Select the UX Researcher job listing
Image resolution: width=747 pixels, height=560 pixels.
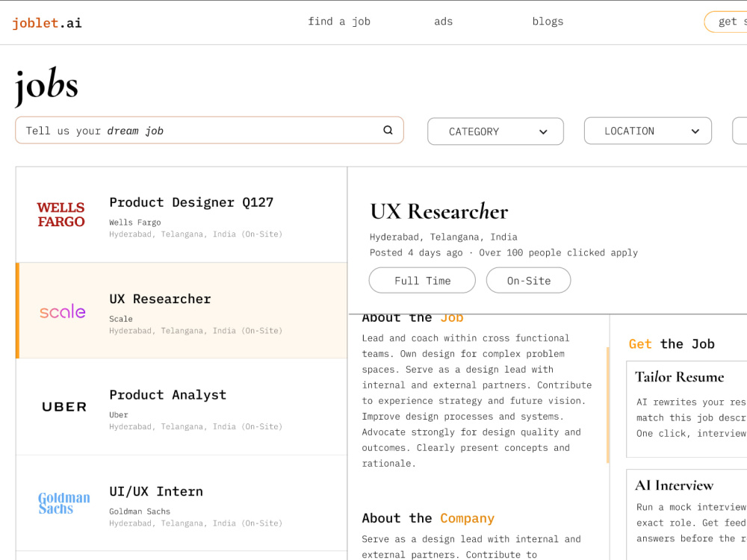(182, 311)
